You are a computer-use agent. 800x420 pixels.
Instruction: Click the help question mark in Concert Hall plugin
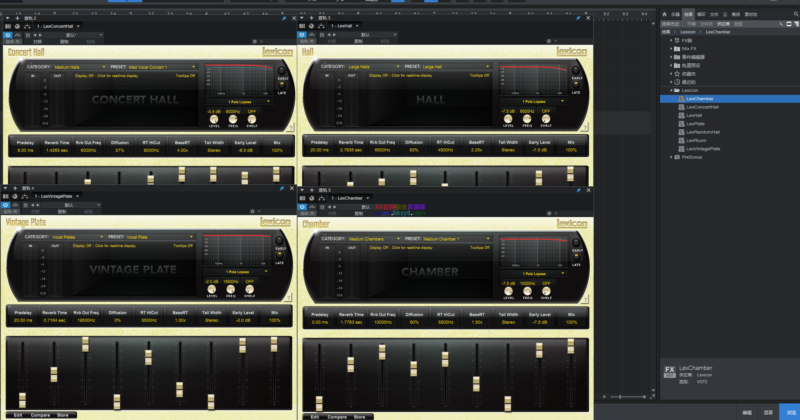(x=291, y=127)
